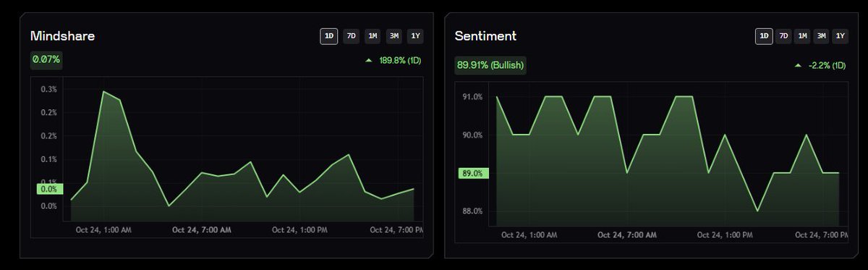
Task: Click the 189.8% (1D) change label
Action: point(400,61)
